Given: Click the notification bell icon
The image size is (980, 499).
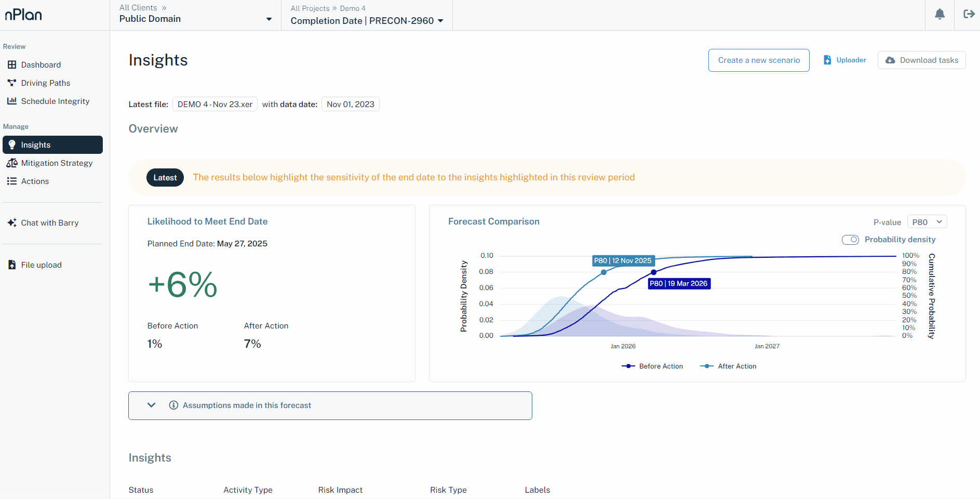Looking at the screenshot, I should pyautogui.click(x=939, y=14).
